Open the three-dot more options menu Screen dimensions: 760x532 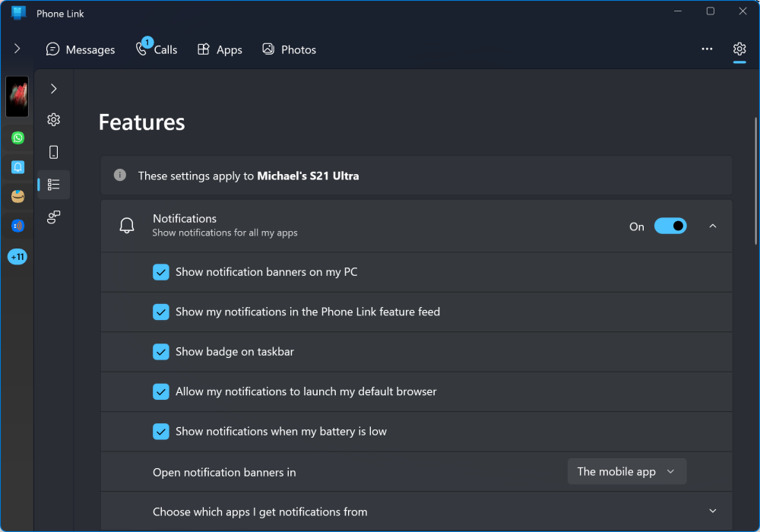click(x=707, y=49)
